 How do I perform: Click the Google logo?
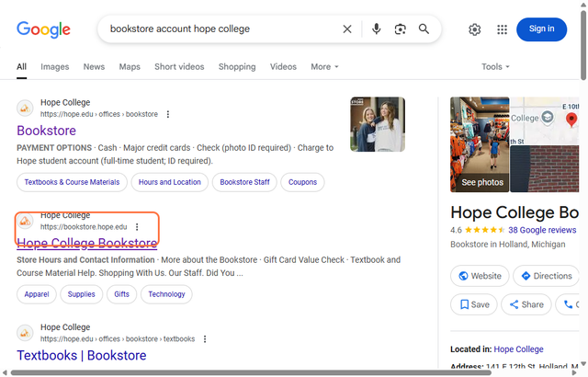pyautogui.click(x=43, y=29)
